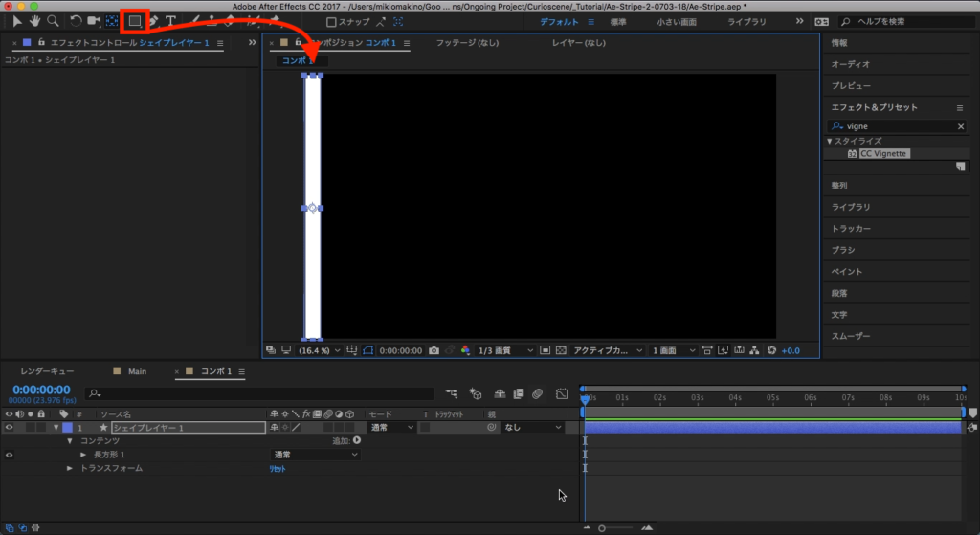The height and width of the screenshot is (535, 980).
Task: Click the 追加 add button in コンテンツ
Action: (x=345, y=440)
